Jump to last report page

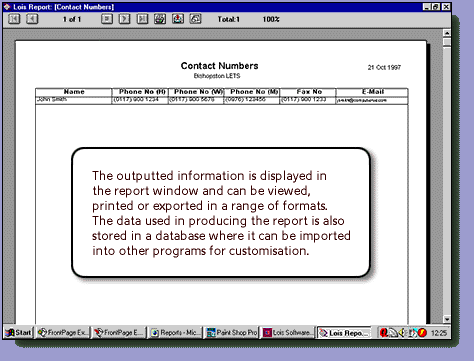(142, 19)
